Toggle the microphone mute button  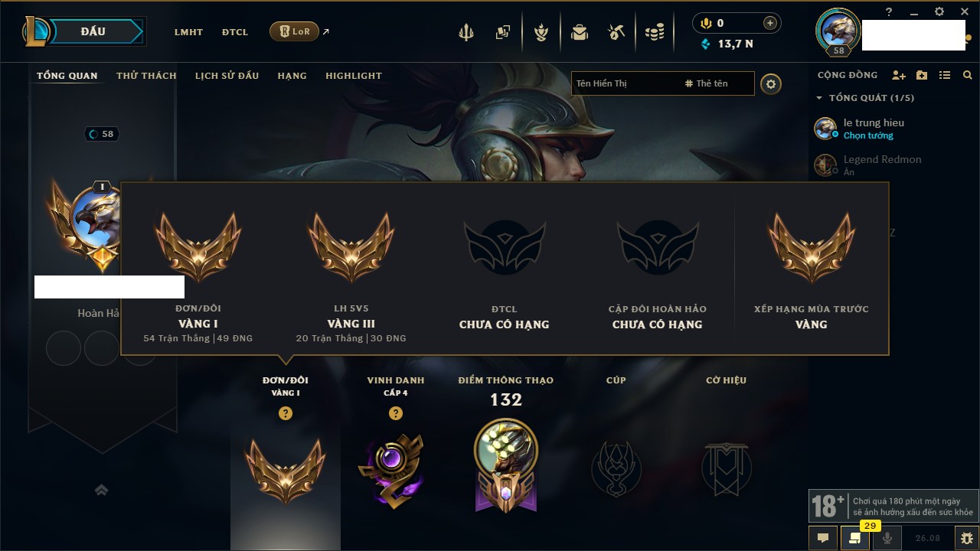click(887, 538)
